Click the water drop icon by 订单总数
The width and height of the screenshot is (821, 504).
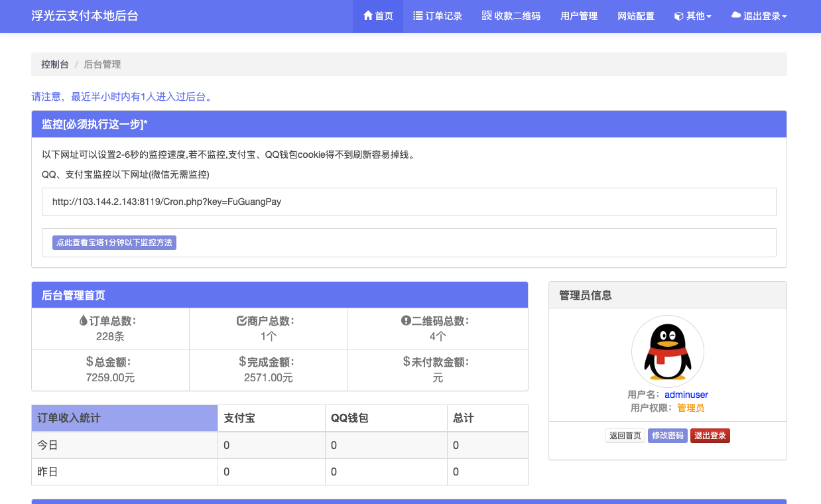(x=83, y=321)
